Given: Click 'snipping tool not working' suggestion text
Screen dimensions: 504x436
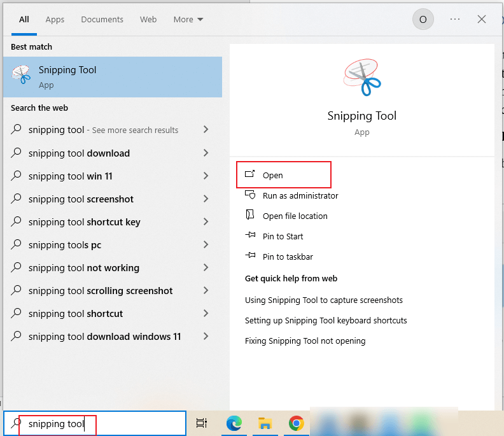Looking at the screenshot, I should pos(84,268).
